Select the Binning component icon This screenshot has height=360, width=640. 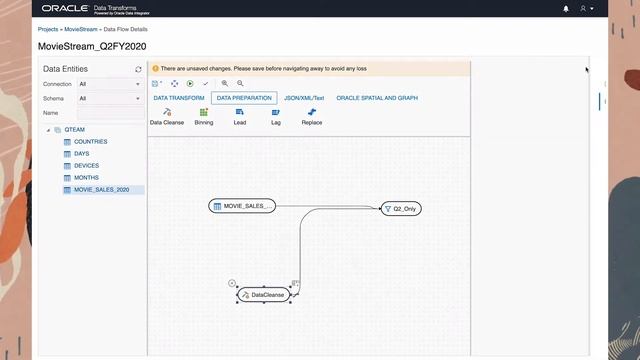(x=204, y=112)
